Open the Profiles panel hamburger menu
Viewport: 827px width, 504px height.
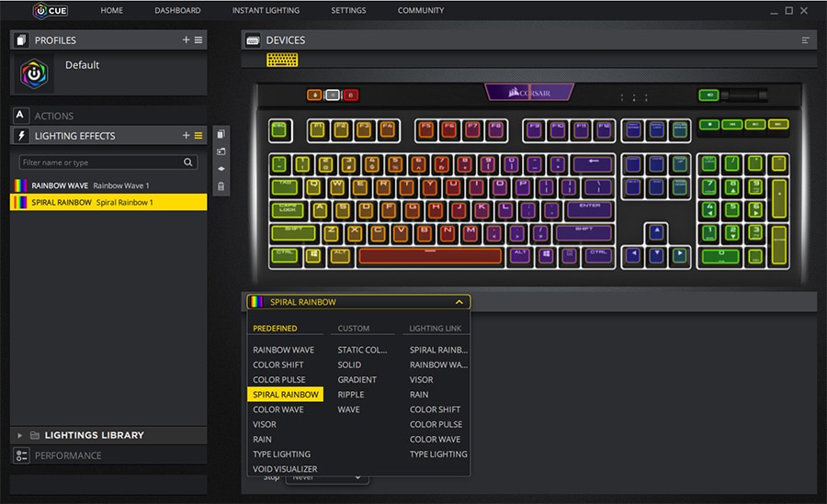(198, 40)
